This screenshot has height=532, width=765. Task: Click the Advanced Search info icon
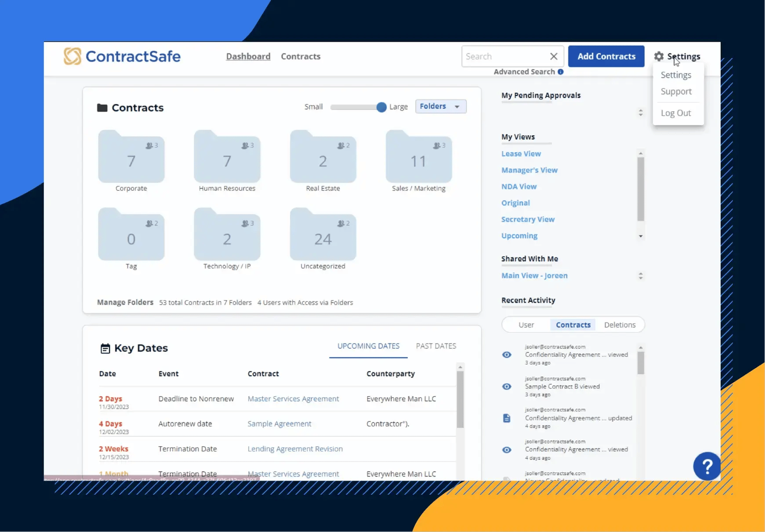click(x=561, y=72)
